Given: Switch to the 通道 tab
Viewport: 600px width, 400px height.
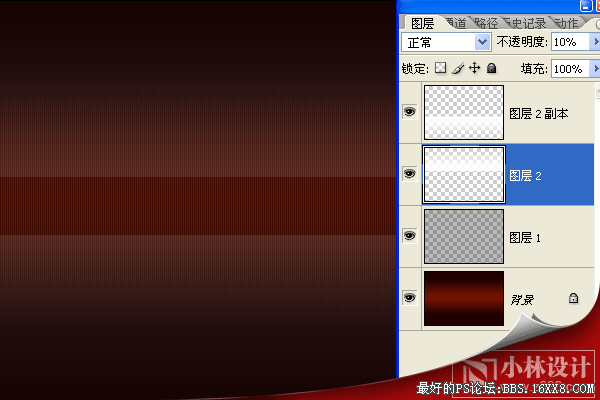Looking at the screenshot, I should 457,23.
